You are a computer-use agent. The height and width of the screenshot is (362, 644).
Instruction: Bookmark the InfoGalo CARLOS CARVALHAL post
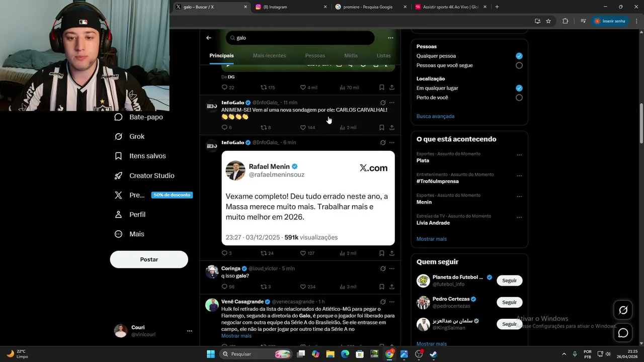[381, 128]
